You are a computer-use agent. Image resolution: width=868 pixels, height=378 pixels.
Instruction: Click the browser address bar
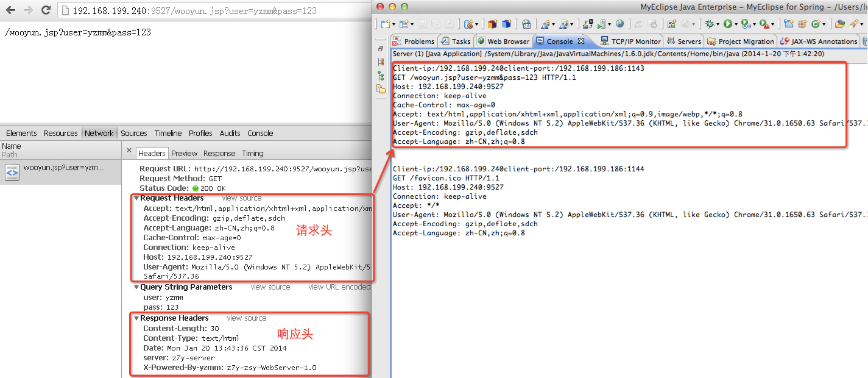[214, 10]
